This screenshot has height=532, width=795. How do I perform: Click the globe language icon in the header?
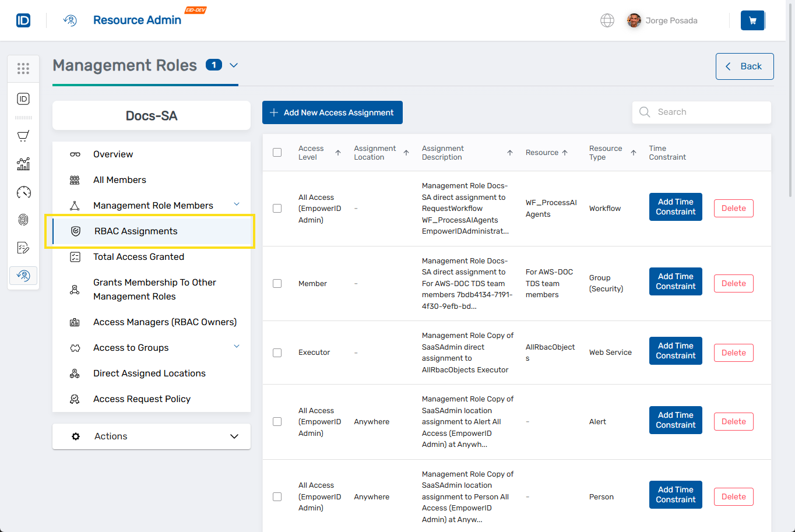point(607,20)
